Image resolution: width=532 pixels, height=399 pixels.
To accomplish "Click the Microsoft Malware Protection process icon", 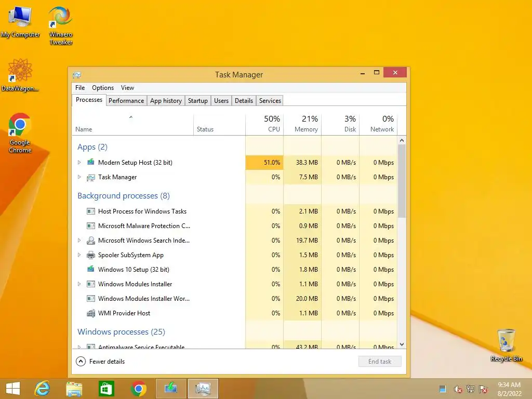I will [x=90, y=226].
